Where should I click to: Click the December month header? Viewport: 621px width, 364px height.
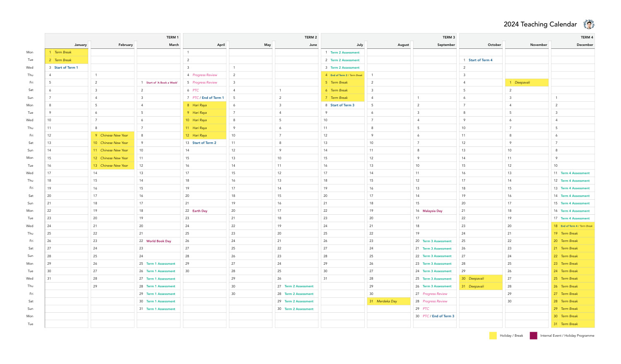click(585, 45)
